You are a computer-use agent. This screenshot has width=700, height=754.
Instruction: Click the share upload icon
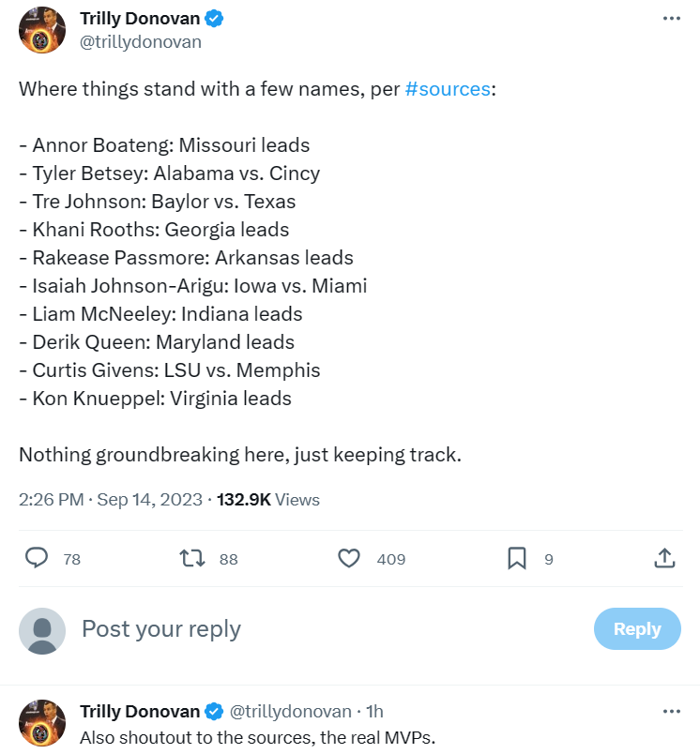663,558
